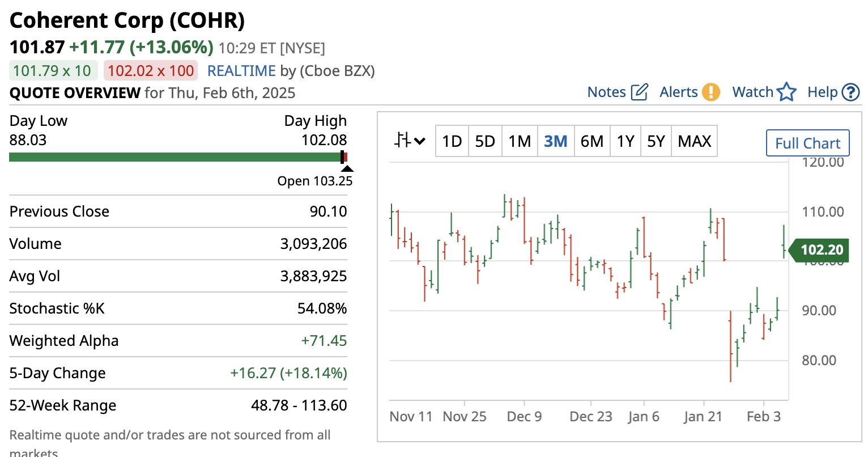Click the Volume value 3,093,206
The height and width of the screenshot is (457, 868).
click(x=313, y=244)
